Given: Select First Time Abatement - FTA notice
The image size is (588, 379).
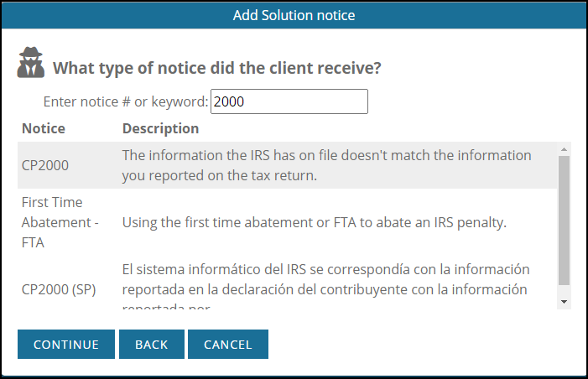Looking at the screenshot, I should coord(60,222).
